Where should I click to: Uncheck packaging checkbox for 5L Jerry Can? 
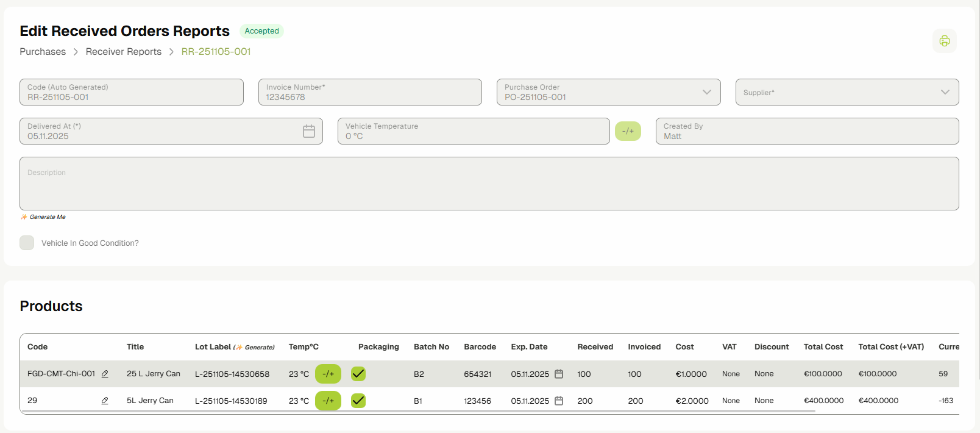coord(358,401)
